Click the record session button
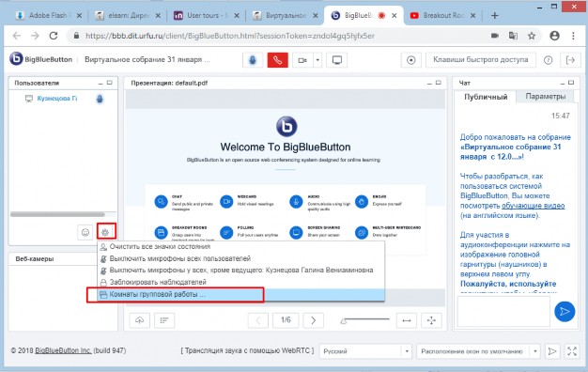Viewport: 588px width, 372px height. coord(411,60)
